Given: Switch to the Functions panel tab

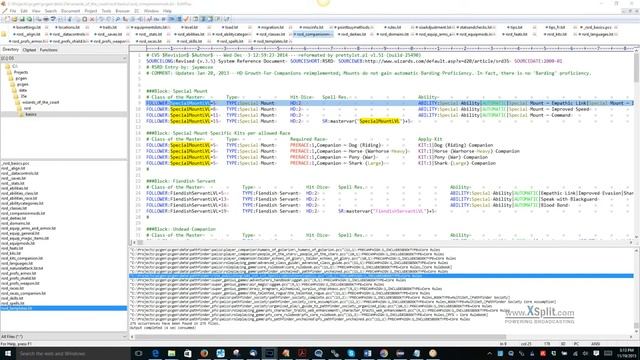Looking at the screenshot, I should (x=49, y=50).
